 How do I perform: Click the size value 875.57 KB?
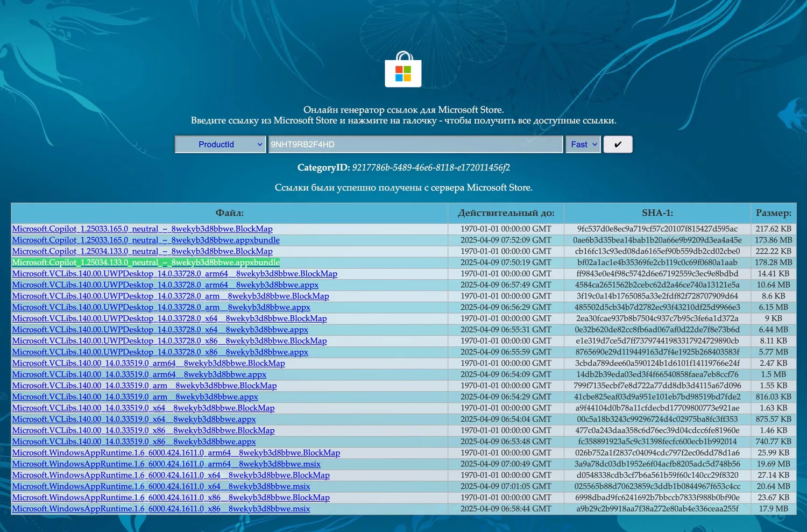point(774,420)
